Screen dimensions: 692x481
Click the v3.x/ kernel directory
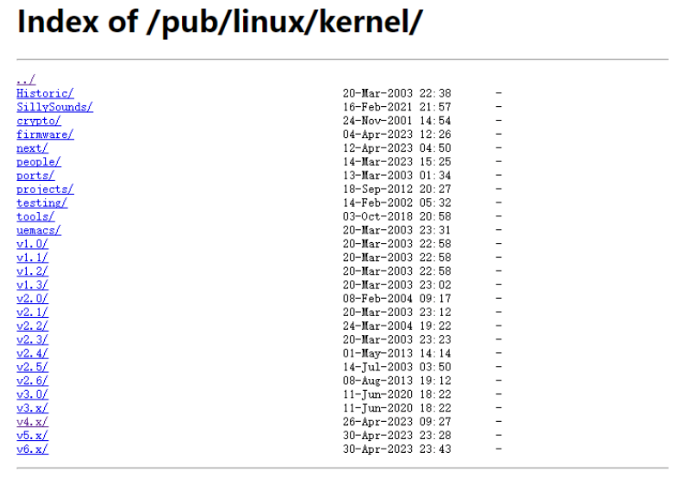(x=32, y=408)
